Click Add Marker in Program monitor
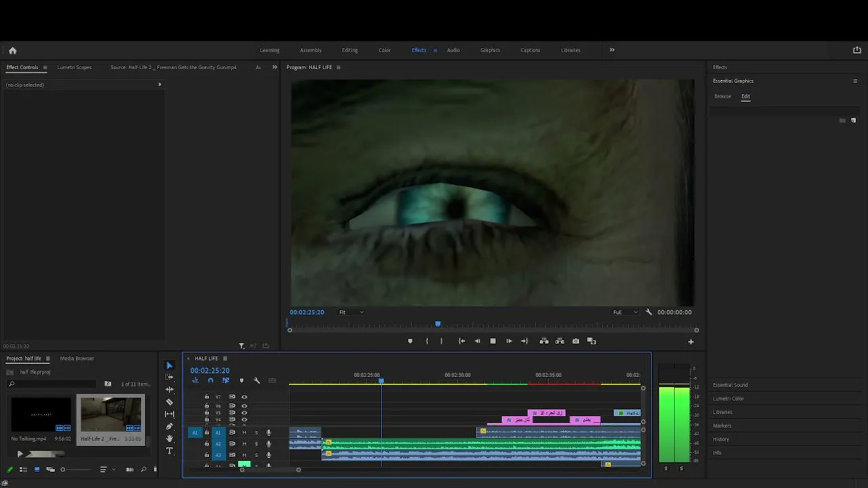This screenshot has height=488, width=868. (x=410, y=341)
